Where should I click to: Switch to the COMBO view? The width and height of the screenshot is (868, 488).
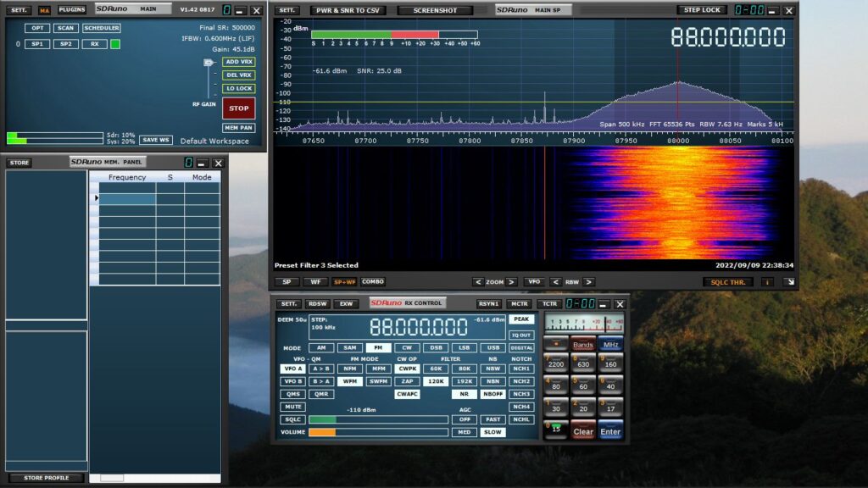[x=373, y=281]
